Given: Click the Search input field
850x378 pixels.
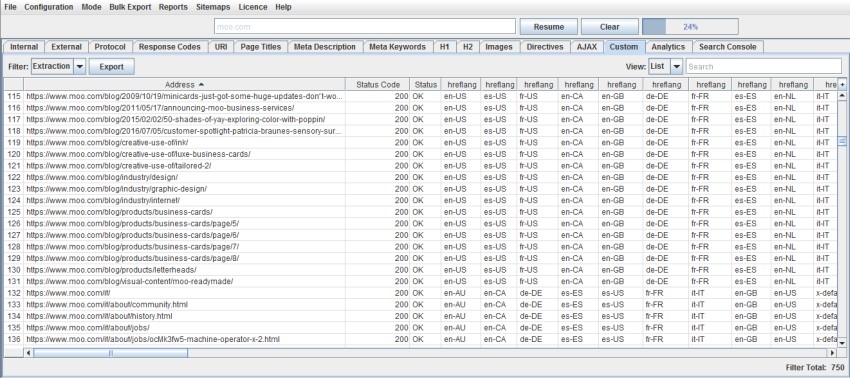Looking at the screenshot, I should pos(763,67).
